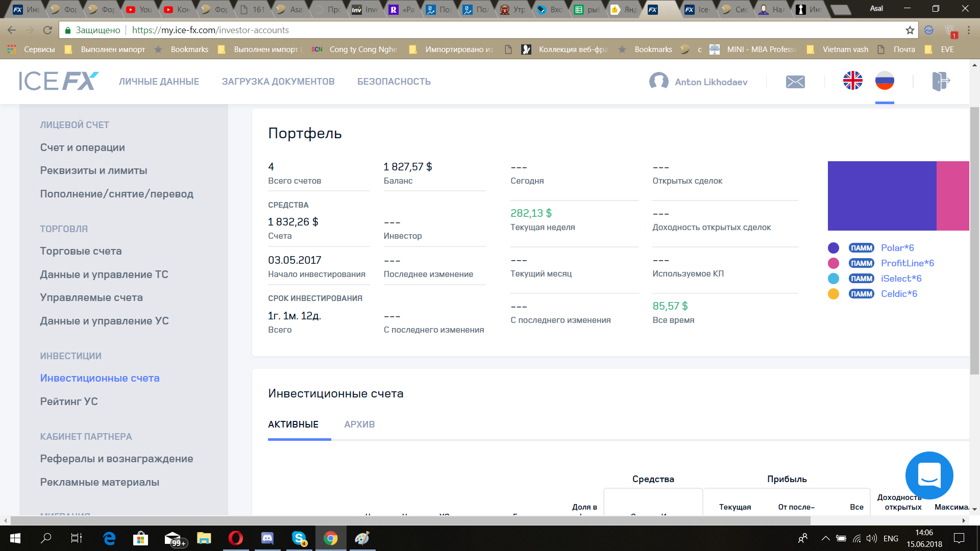
Task: Open Skype from the Windows taskbar
Action: pos(299,538)
